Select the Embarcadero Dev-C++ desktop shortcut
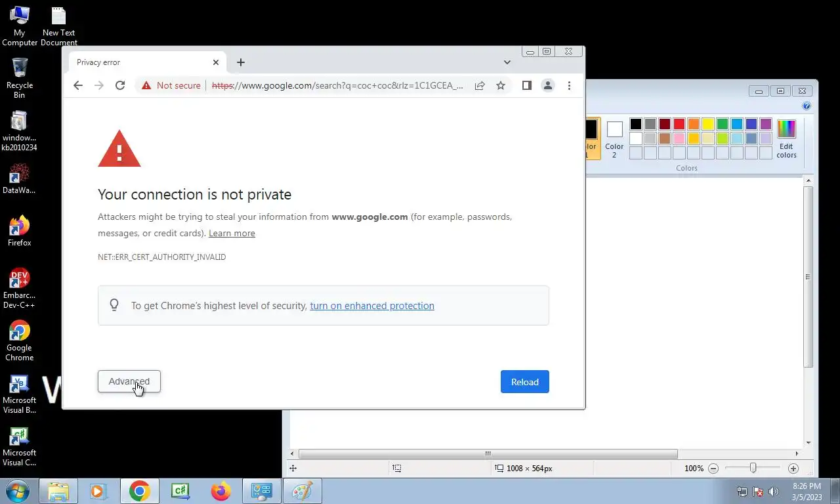Screen dimensions: 840x504 (x=20, y=288)
